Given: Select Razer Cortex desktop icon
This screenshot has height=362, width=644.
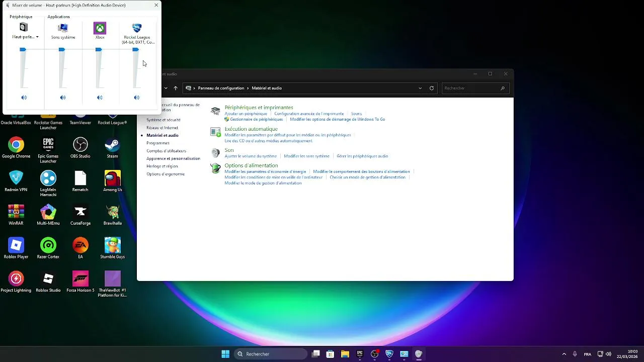Looking at the screenshot, I should 48,248.
